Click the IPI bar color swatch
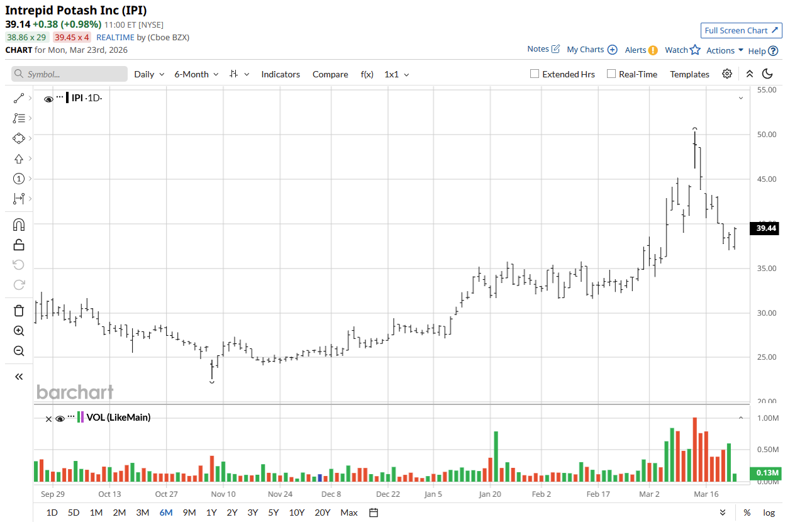Image resolution: width=790 pixels, height=532 pixels. (x=67, y=97)
